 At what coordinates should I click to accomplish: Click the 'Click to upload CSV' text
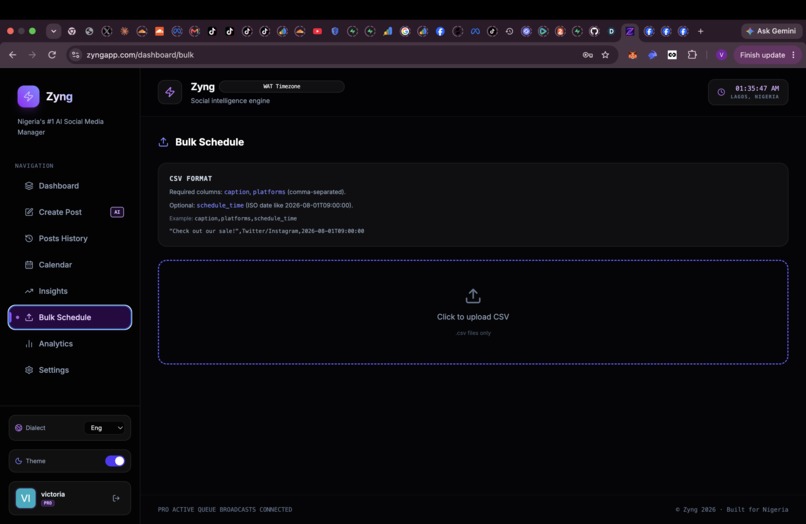[x=473, y=317]
